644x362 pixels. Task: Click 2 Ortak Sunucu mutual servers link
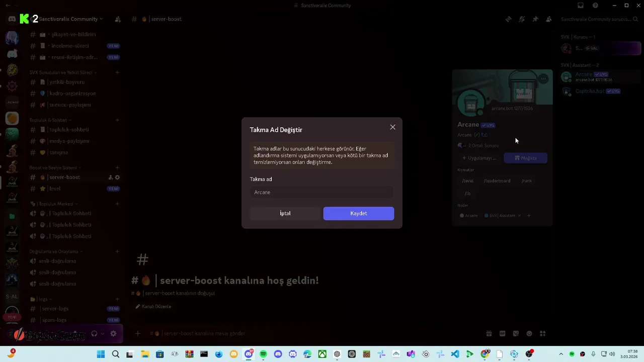(x=478, y=145)
